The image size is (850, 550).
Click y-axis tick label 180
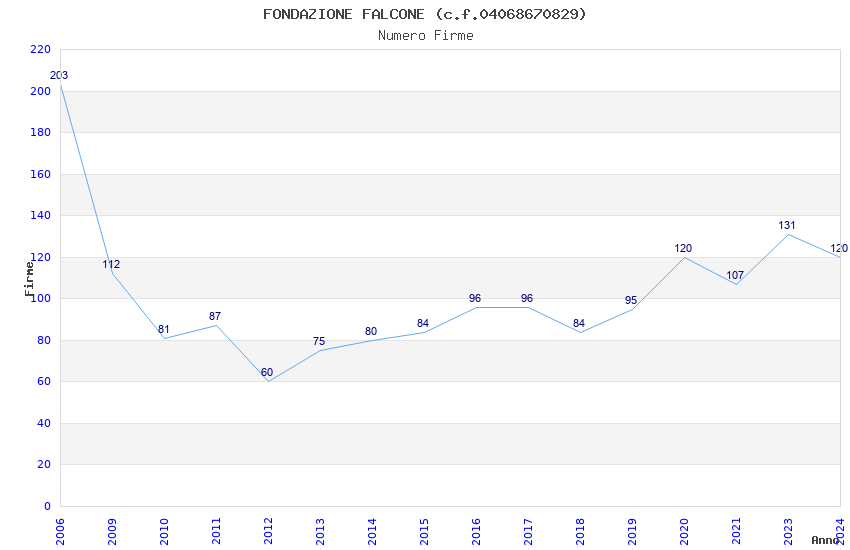point(40,132)
